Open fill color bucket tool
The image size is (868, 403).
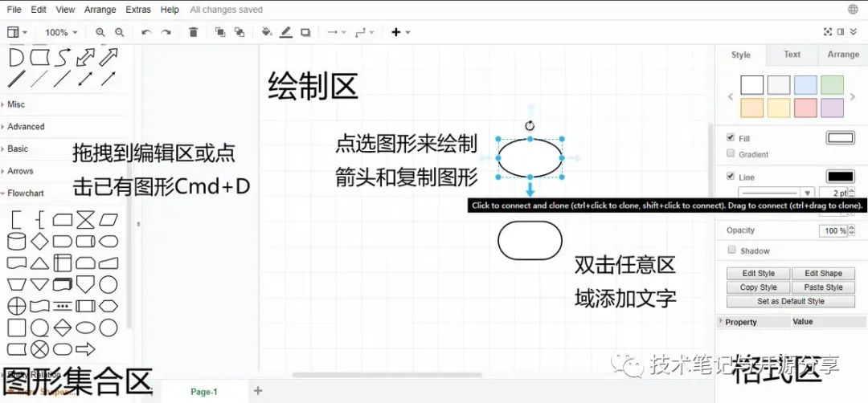point(267,33)
